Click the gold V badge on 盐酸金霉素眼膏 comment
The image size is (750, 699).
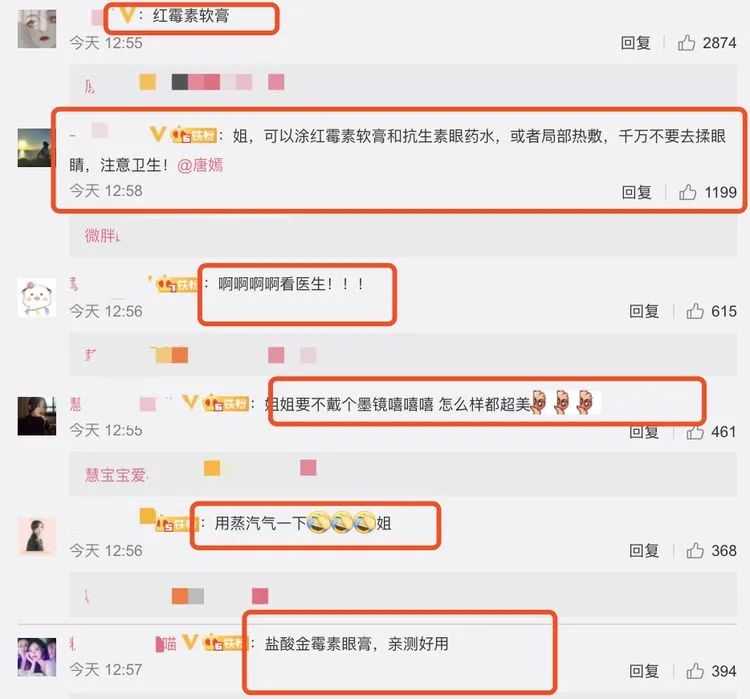pos(190,642)
